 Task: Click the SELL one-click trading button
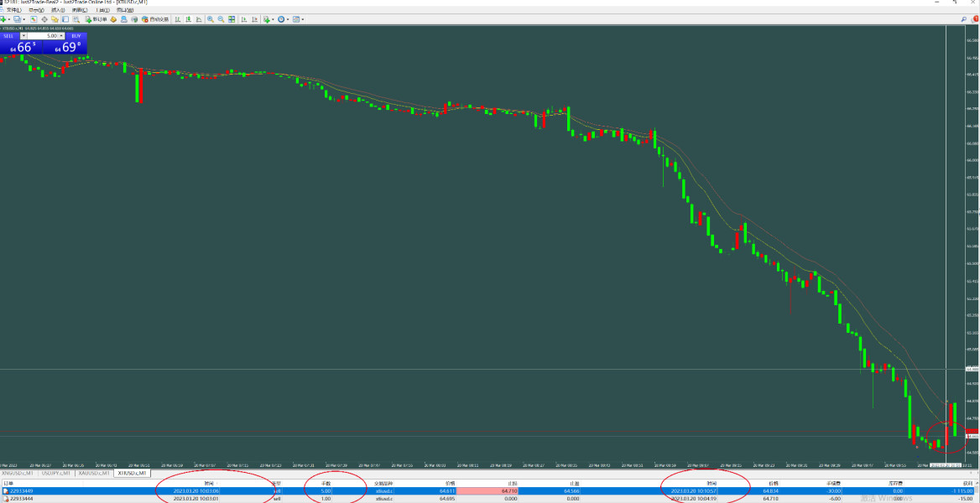pos(21,43)
